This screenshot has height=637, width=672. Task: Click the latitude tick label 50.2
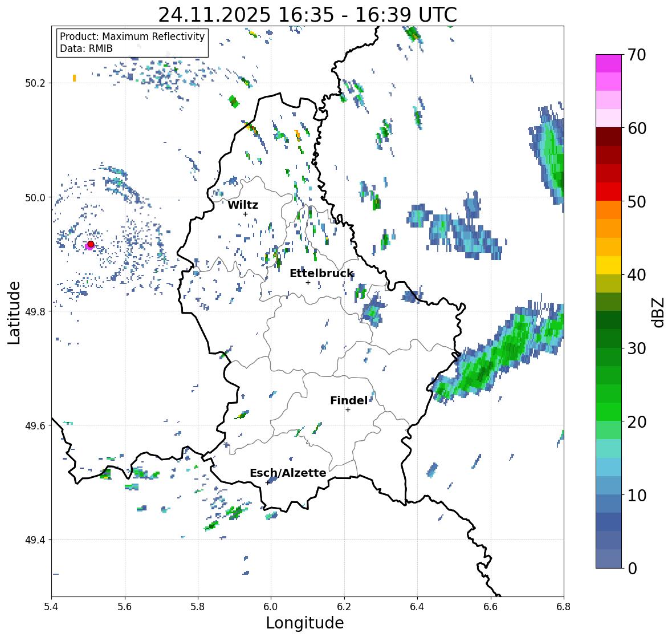coord(35,83)
